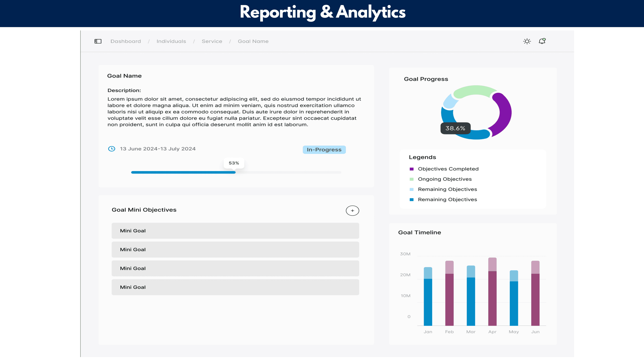Click the 38.6% label on the donut chart

point(455,128)
